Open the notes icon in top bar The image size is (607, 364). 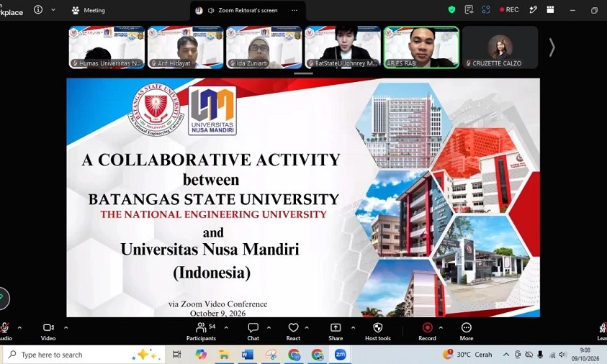(469, 9)
